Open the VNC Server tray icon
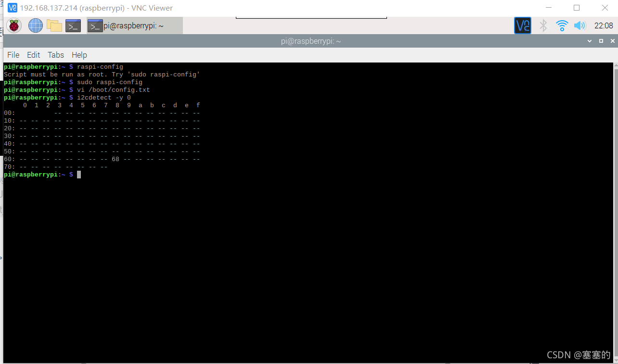618x364 pixels. point(523,25)
